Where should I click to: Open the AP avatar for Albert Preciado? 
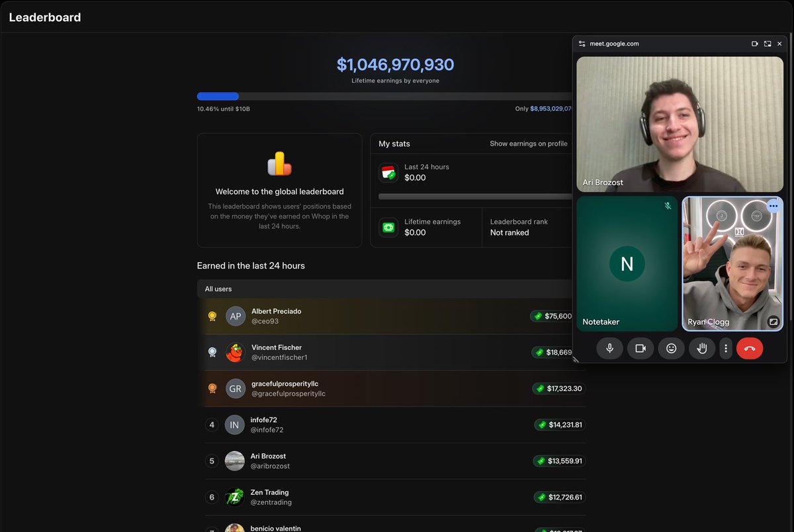tap(236, 316)
